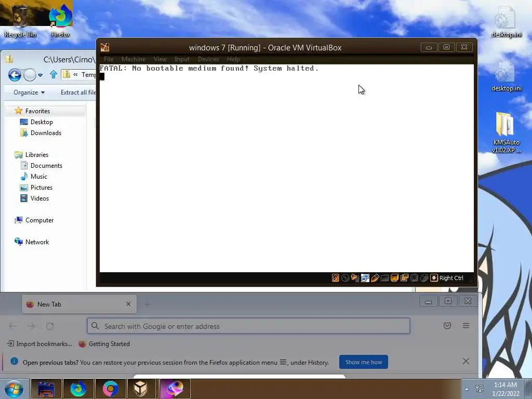Click the Save to Pocket icon

coord(447,326)
